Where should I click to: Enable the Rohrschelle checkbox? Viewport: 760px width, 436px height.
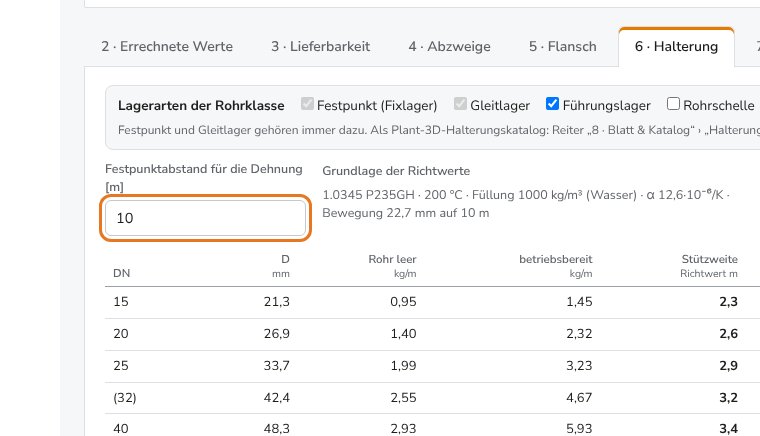pyautogui.click(x=673, y=104)
